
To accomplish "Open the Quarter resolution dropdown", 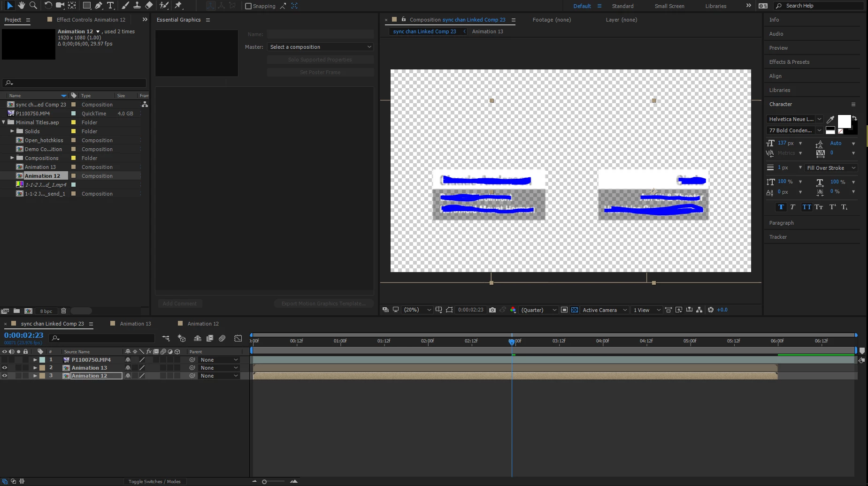I will pos(539,310).
